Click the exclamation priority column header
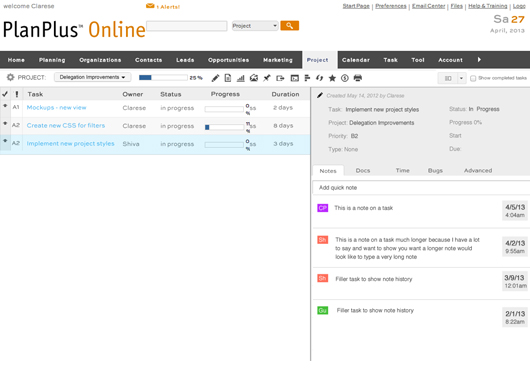Screen dimensions: 530x370 point(17,94)
